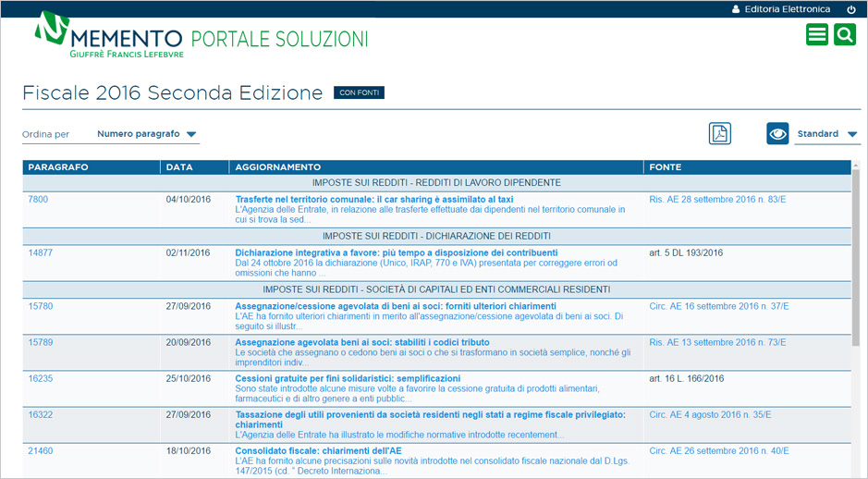The height and width of the screenshot is (479, 868).
Task: Open the Numero paragrafo sort dropdown
Action: coord(147,134)
